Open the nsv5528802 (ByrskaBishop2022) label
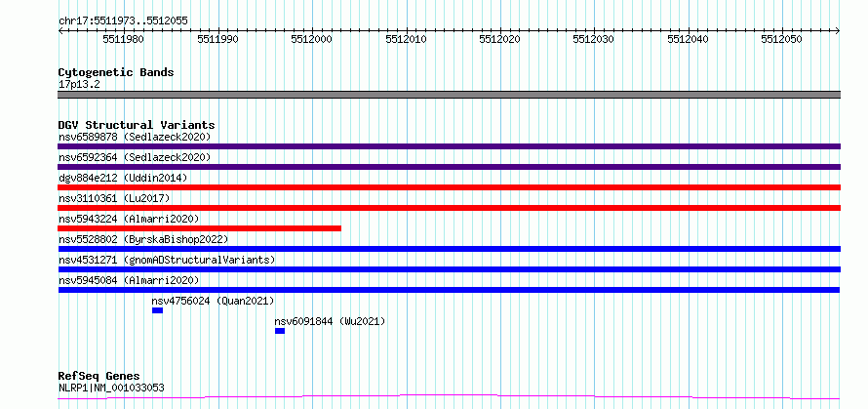868x409 pixels. tap(143, 239)
